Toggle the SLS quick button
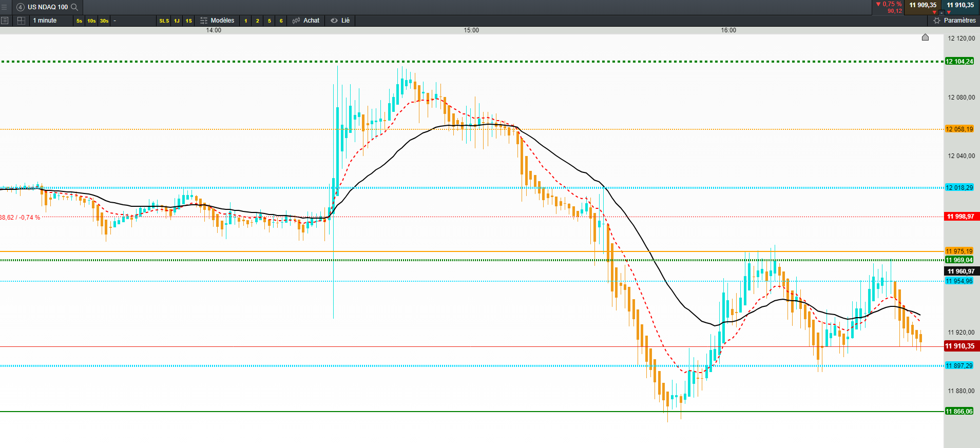The image size is (980, 448). [164, 21]
